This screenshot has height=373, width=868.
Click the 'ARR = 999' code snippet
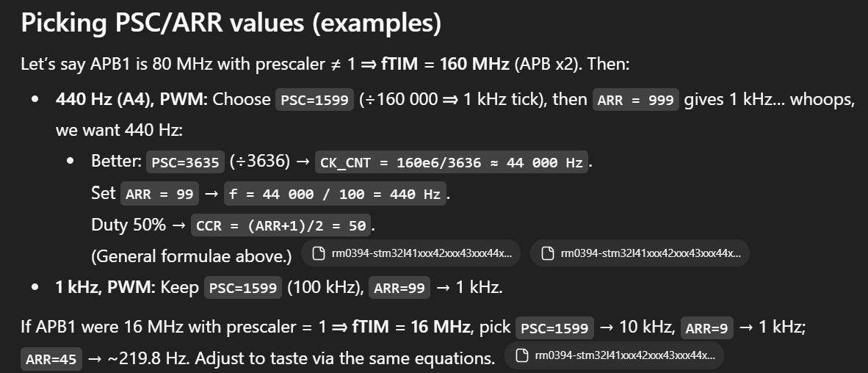pyautogui.click(x=636, y=101)
